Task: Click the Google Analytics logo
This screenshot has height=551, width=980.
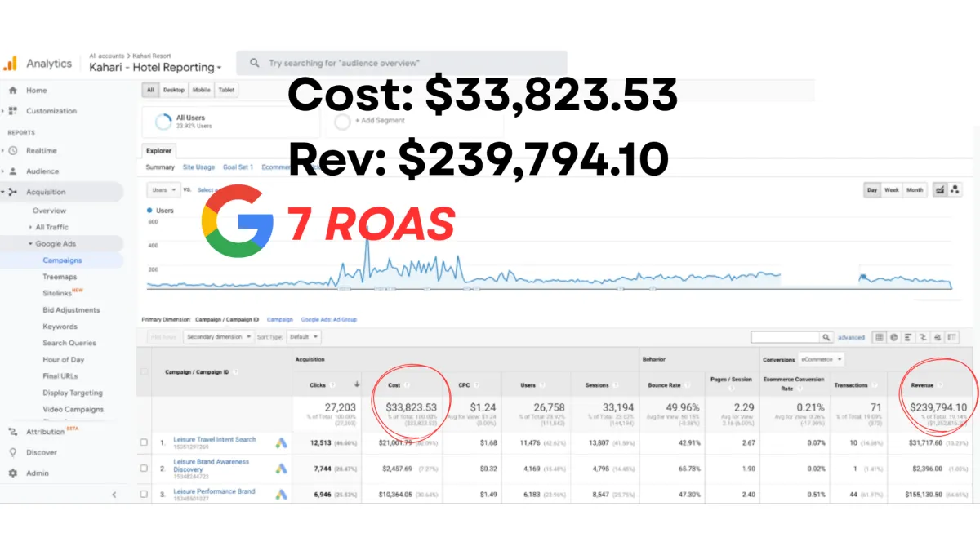Action: 10,64
